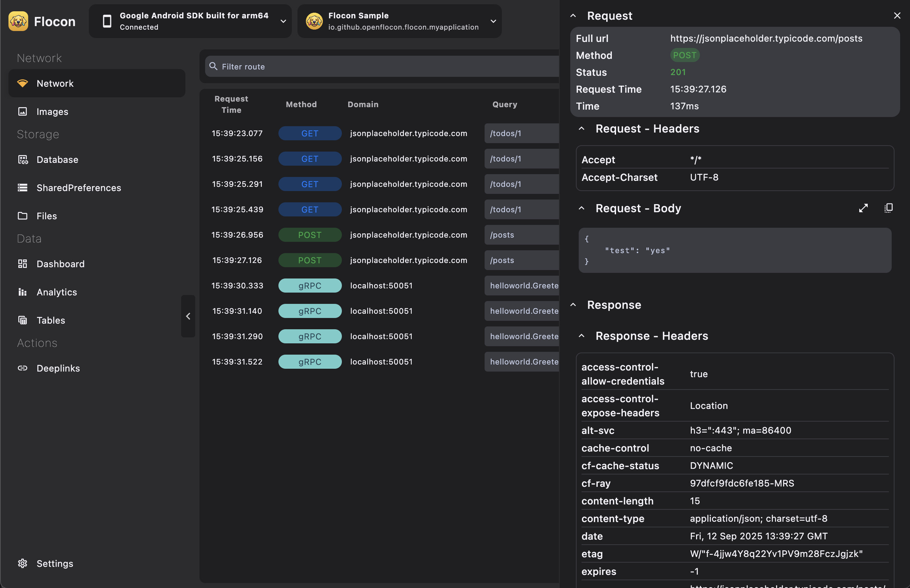Click the phone device icon
The image size is (910, 588).
[x=107, y=22]
